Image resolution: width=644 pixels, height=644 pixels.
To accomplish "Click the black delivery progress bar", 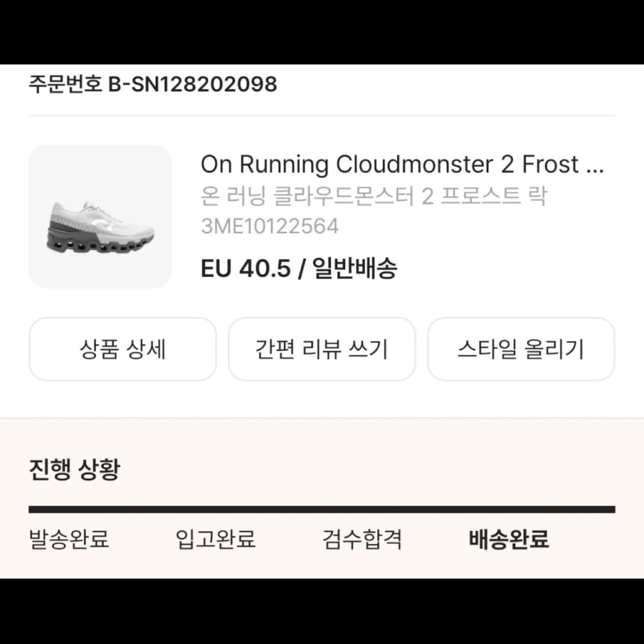I will [x=322, y=507].
